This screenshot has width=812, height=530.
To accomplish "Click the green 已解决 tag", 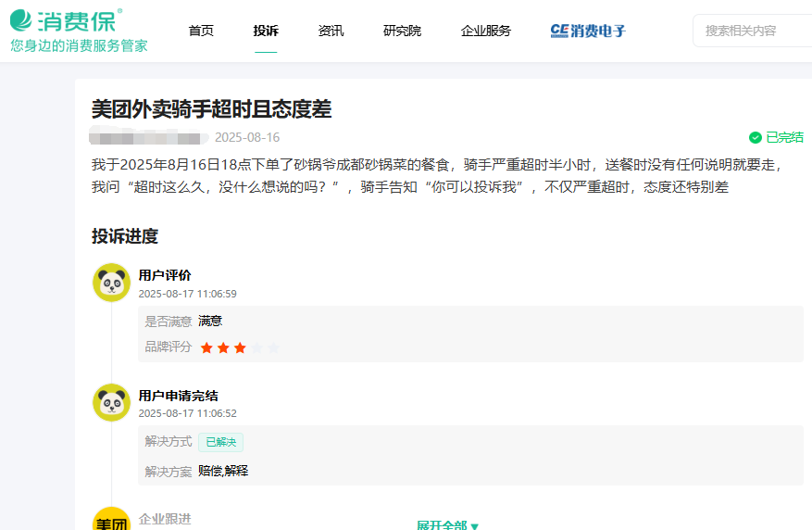I will click(x=220, y=442).
